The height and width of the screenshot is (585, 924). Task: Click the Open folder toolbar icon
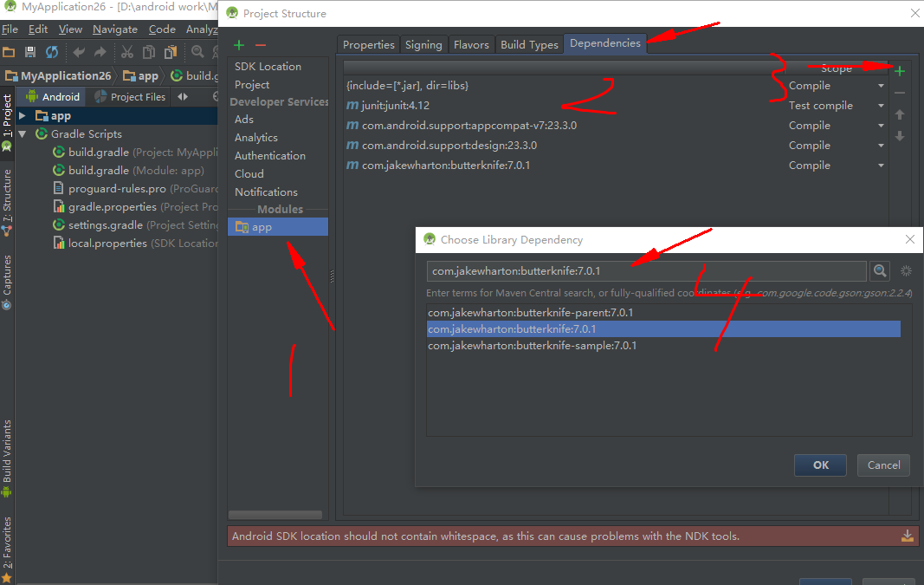pos(9,53)
